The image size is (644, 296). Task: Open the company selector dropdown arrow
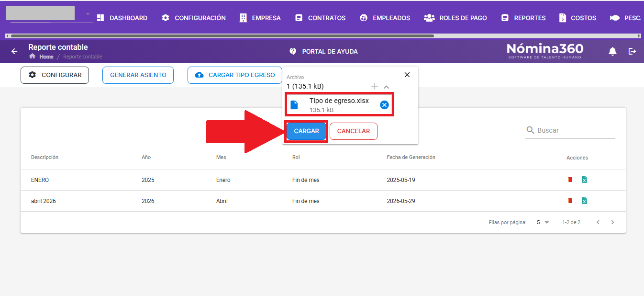tap(88, 14)
